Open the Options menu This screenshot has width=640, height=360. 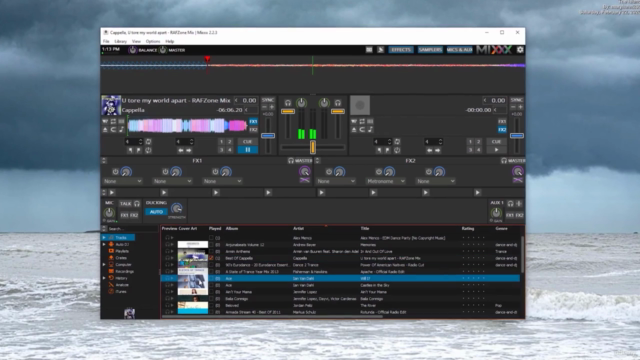tap(153, 41)
